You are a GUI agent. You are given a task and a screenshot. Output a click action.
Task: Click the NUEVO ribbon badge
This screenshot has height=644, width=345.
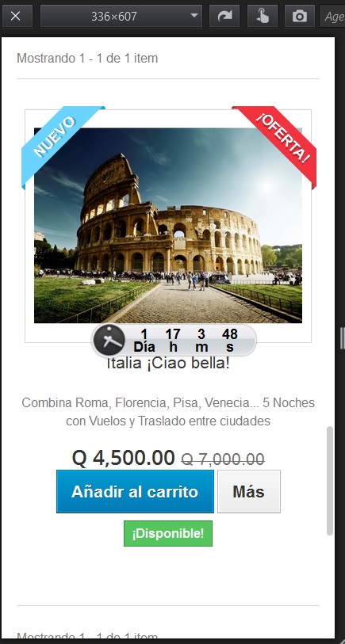[x=59, y=141]
